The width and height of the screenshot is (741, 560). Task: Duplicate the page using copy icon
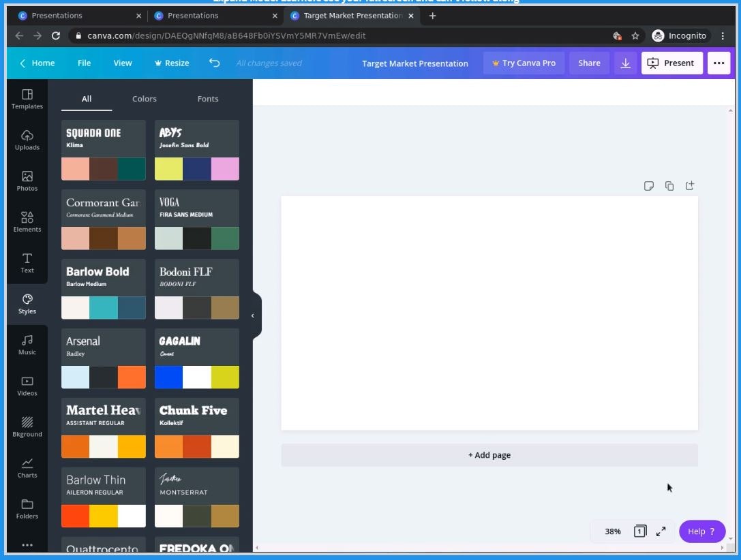[x=669, y=186]
